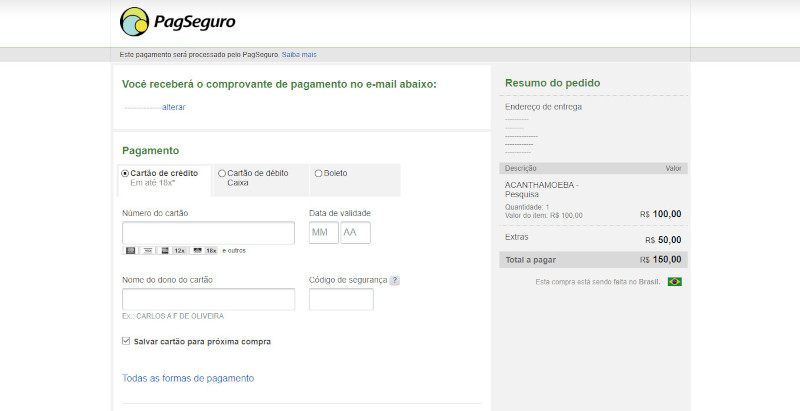Screen dimensions: 800x411
Task: Click the security code help icon
Action: (394, 280)
